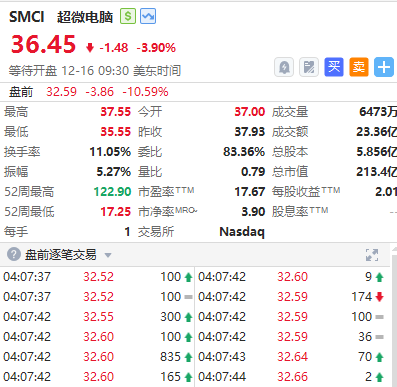Screen dimensions: 397x387
Task: Open the note editing icon
Action: pyautogui.click(x=309, y=67)
